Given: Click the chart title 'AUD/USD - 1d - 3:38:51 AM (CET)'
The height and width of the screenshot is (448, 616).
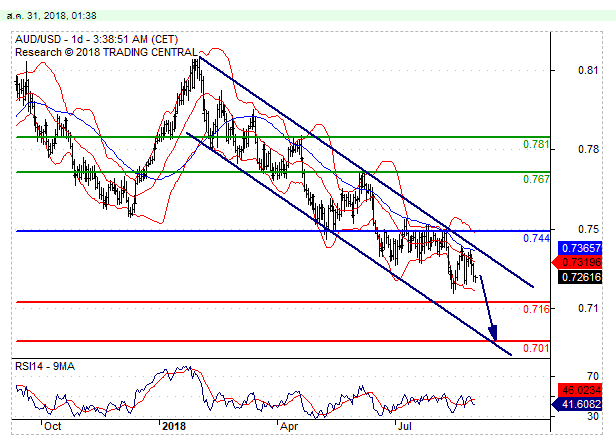Looking at the screenshot, I should pyautogui.click(x=97, y=39).
